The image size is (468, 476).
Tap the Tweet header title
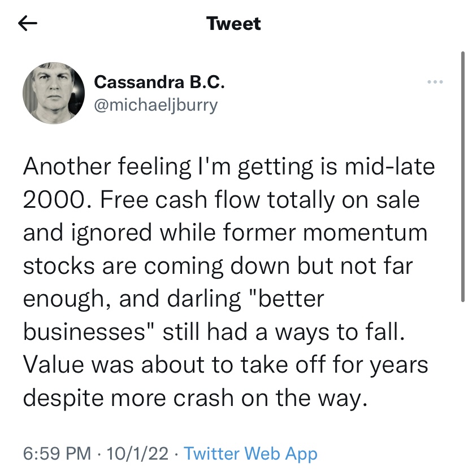click(233, 24)
